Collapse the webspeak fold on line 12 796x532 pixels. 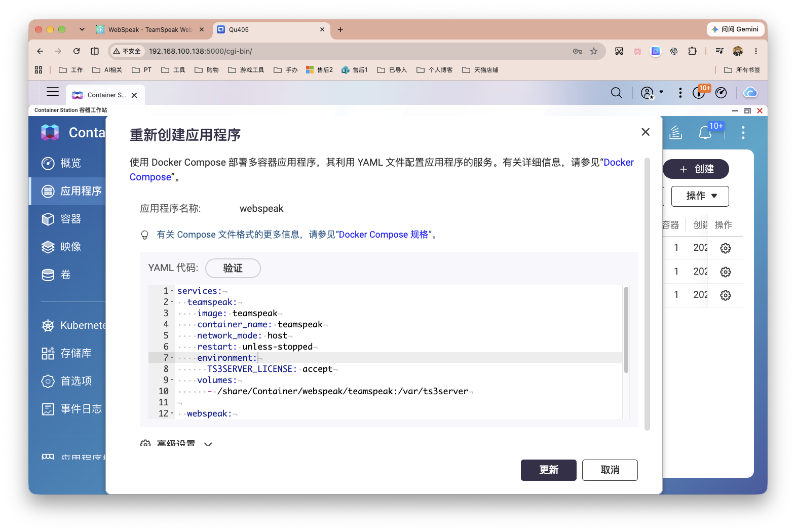point(172,413)
